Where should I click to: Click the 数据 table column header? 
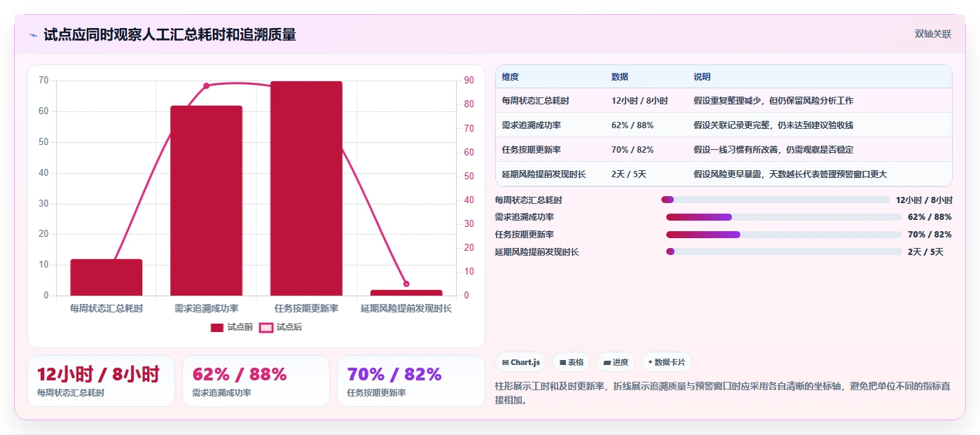pyautogui.click(x=619, y=77)
